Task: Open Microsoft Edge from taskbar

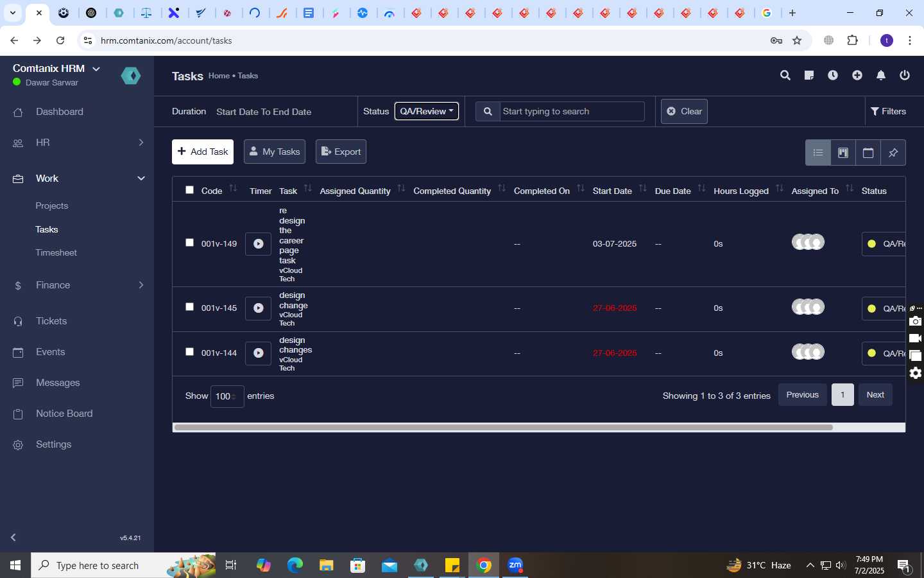Action: pos(295,565)
